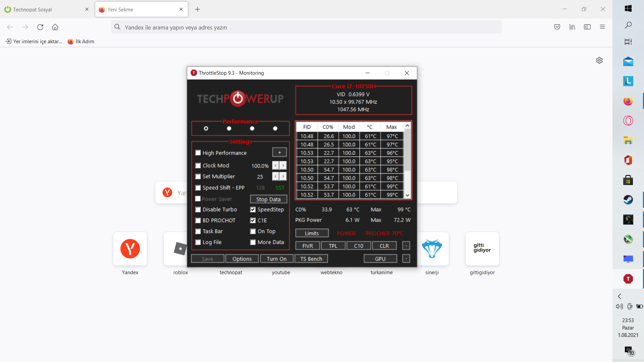
Task: Click the reload page icon
Action: (x=40, y=27)
